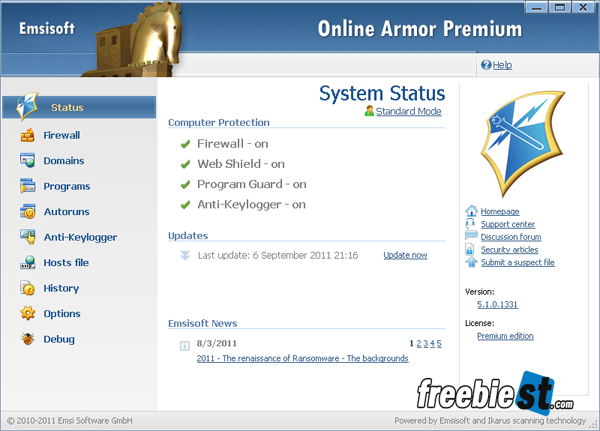Click the 'Program Guard - on' status text
600x431 pixels.
point(252,184)
